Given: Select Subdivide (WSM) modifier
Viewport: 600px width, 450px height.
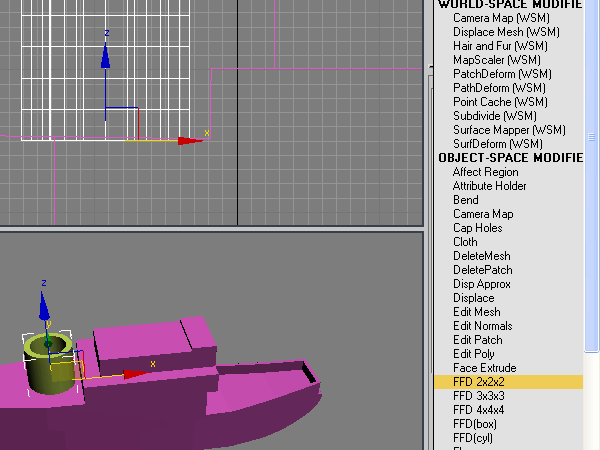Looking at the screenshot, I should point(495,116).
